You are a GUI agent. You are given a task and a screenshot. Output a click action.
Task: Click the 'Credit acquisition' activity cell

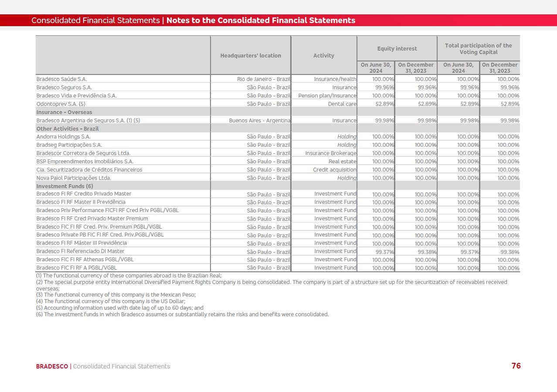coord(334,170)
